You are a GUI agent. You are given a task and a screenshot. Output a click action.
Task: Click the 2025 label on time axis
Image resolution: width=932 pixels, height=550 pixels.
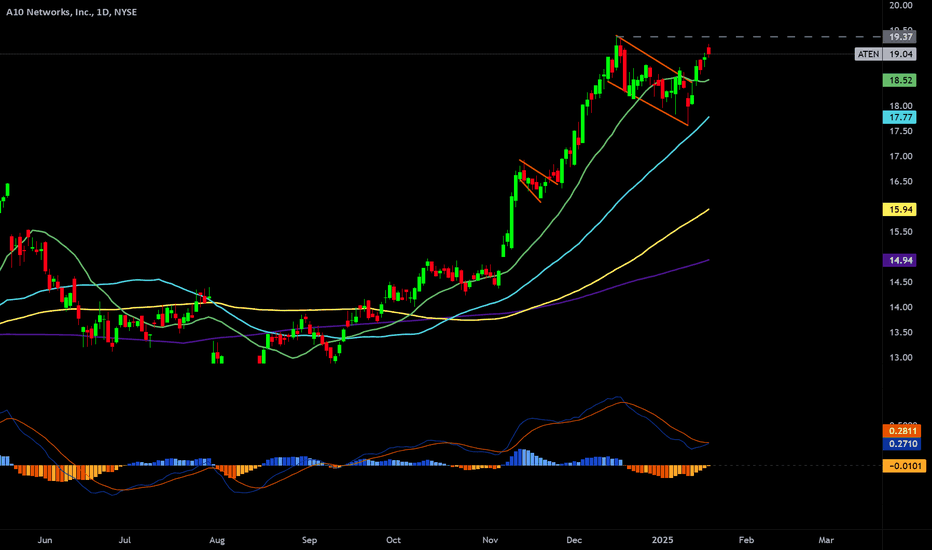tap(663, 540)
